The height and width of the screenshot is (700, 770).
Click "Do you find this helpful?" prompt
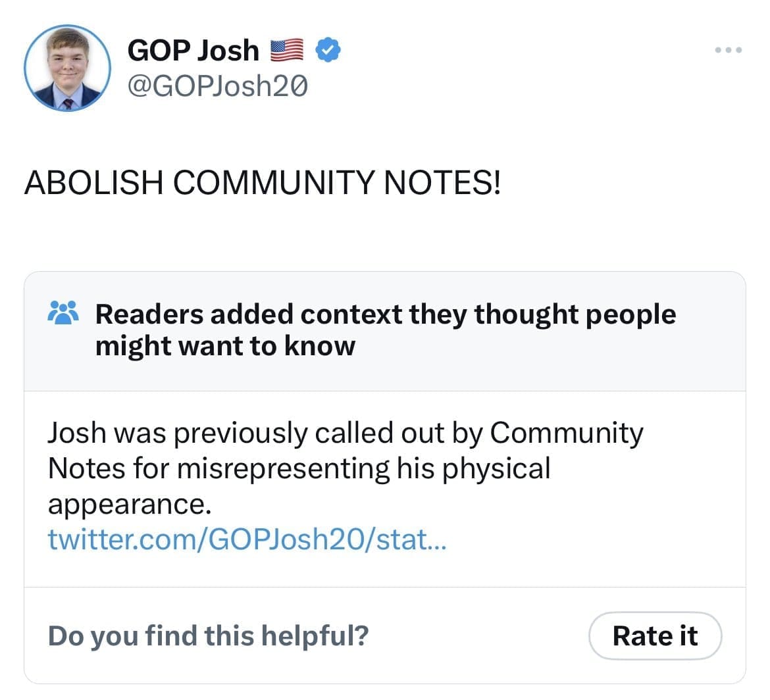tap(208, 636)
